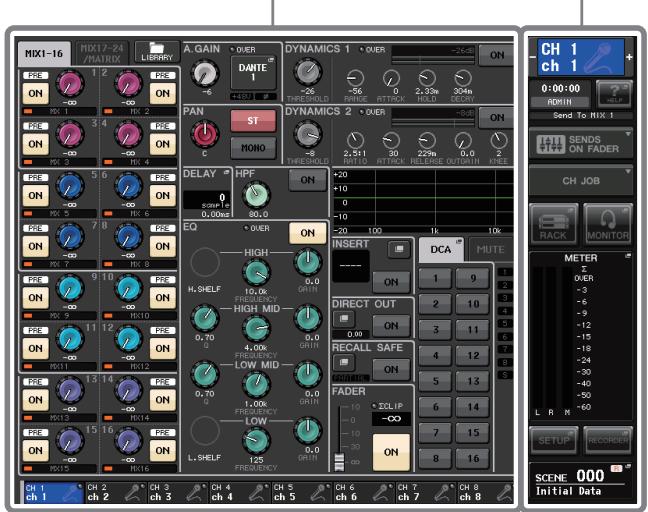Open the DIRECT OUT popup icon
648x512 pixels.
coord(343,319)
